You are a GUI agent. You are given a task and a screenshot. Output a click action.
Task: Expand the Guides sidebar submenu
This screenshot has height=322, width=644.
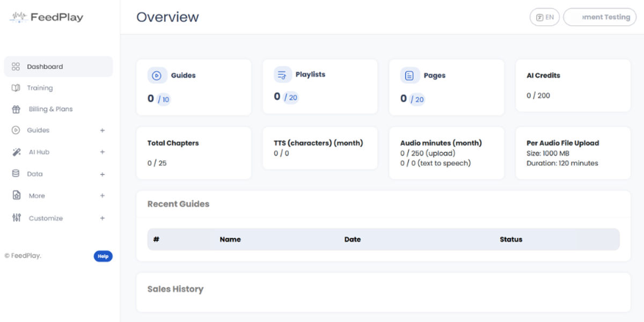click(102, 130)
